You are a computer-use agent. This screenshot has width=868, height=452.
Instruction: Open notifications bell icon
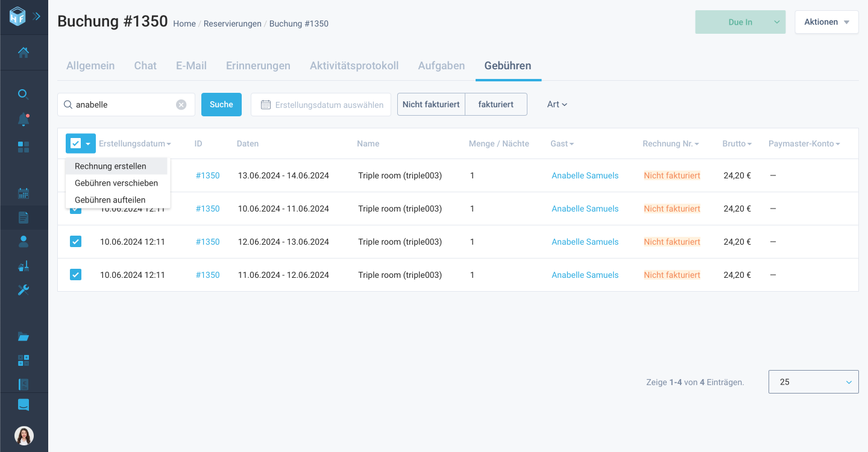pos(24,120)
